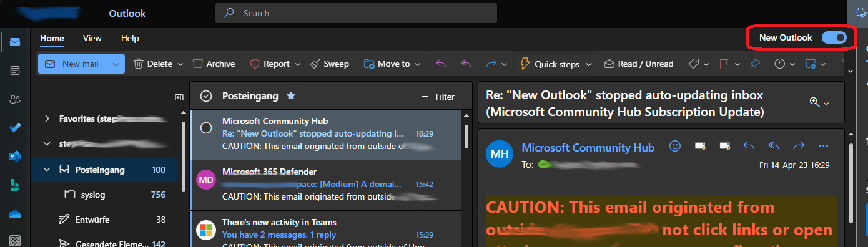Open the Delete options dropdown arrow

180,64
